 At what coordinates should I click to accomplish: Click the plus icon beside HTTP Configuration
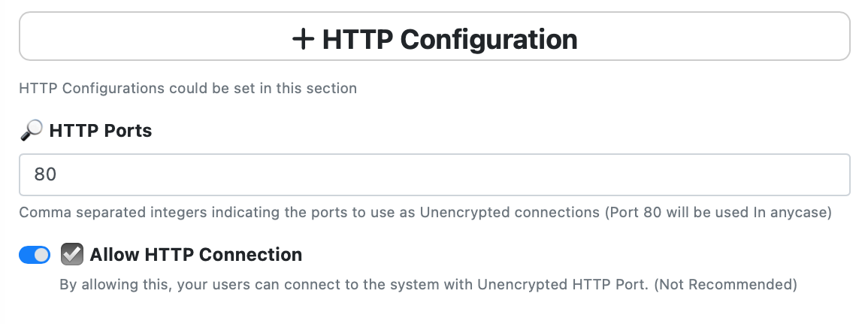pos(303,39)
